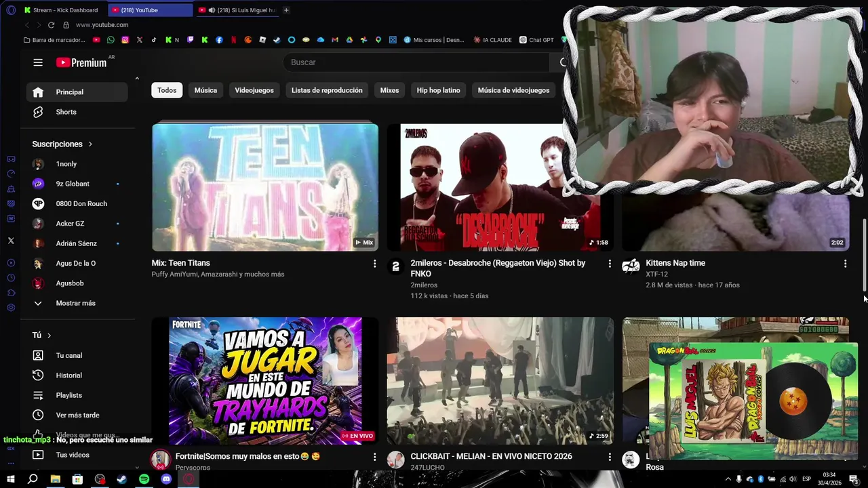Open the Shorts section in sidebar
868x488 pixels.
pyautogui.click(x=77, y=112)
